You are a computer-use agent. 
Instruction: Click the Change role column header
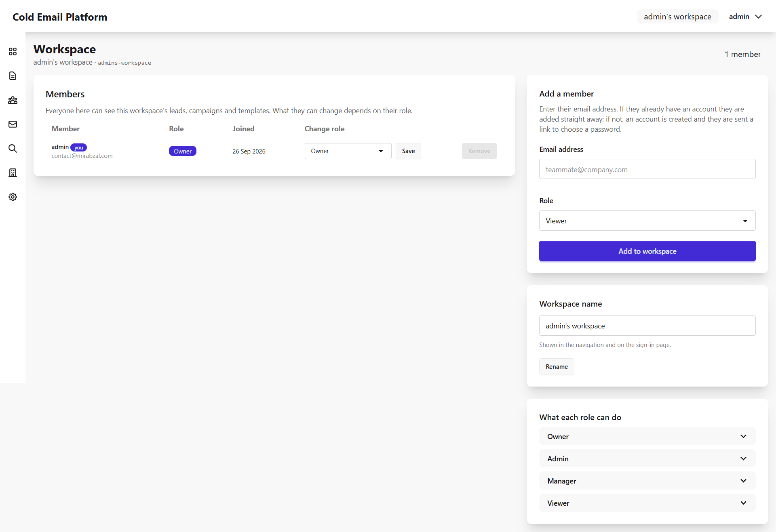pyautogui.click(x=325, y=129)
